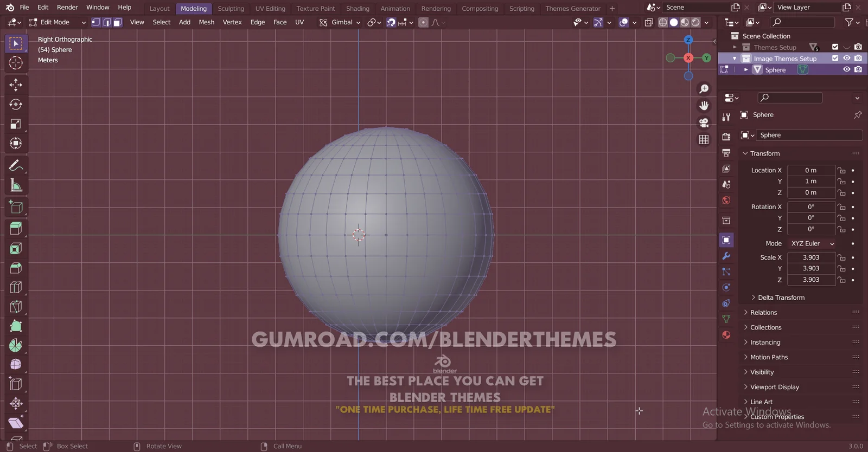Choose the Measure tool

click(x=16, y=186)
